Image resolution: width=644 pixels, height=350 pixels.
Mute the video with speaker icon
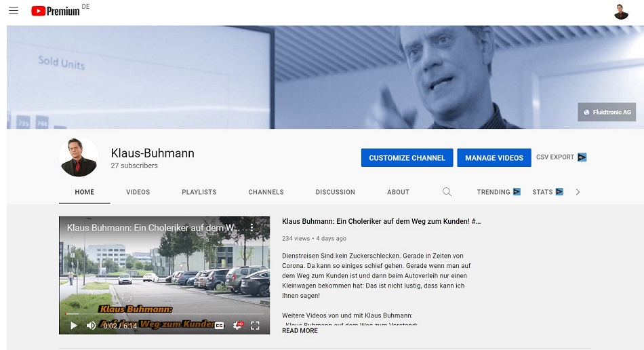[x=91, y=326]
